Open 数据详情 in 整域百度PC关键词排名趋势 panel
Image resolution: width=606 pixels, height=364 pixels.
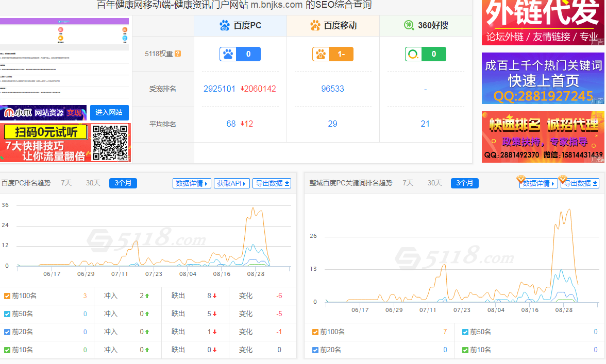[539, 183]
